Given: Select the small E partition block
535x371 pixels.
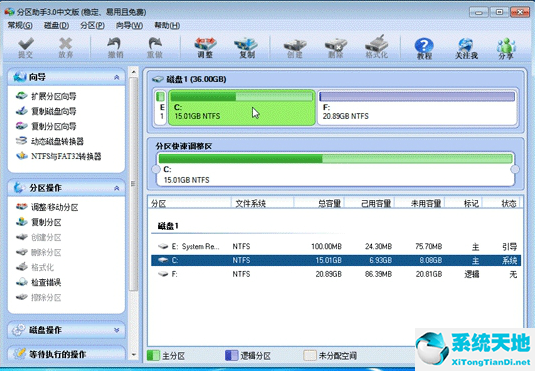Looking at the screenshot, I should pyautogui.click(x=160, y=108).
